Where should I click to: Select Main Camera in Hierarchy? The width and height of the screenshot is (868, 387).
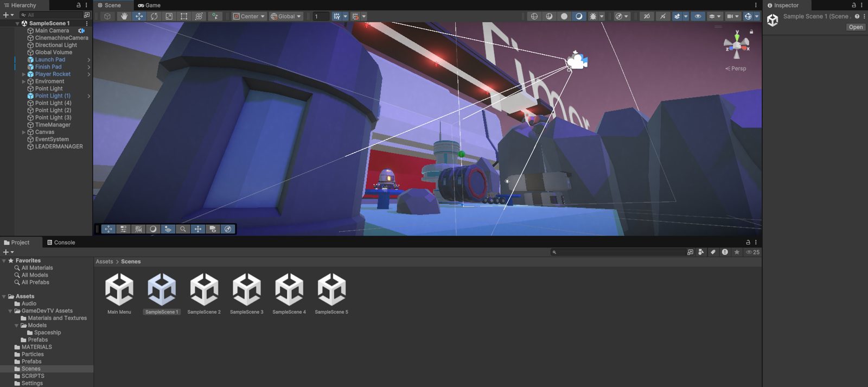[52, 31]
